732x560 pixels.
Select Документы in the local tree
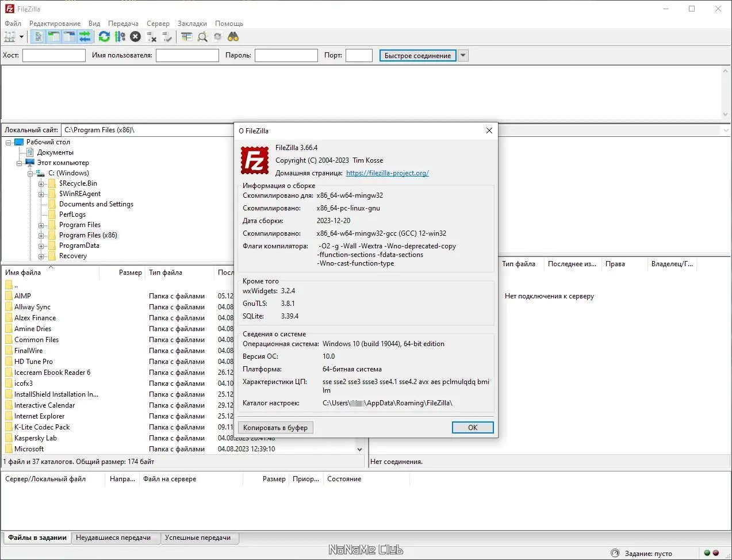coord(55,152)
